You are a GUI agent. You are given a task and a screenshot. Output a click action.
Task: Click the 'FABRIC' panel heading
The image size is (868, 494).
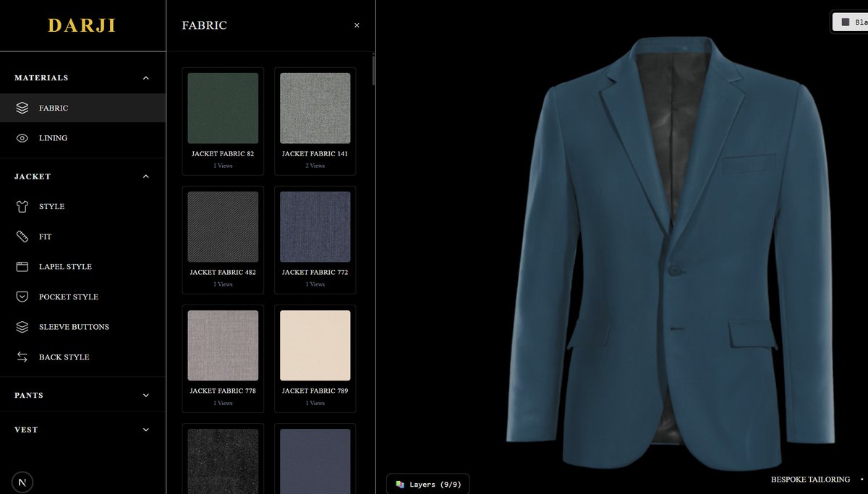point(204,25)
